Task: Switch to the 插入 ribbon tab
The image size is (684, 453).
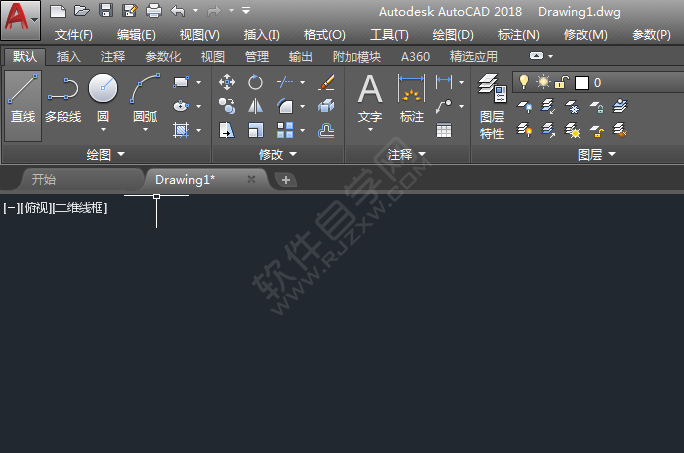Action: pos(68,56)
